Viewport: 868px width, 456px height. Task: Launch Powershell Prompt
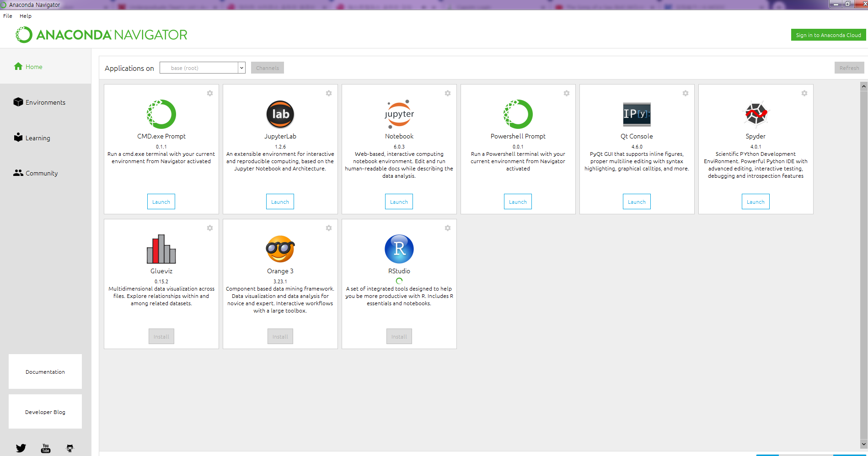tap(518, 201)
